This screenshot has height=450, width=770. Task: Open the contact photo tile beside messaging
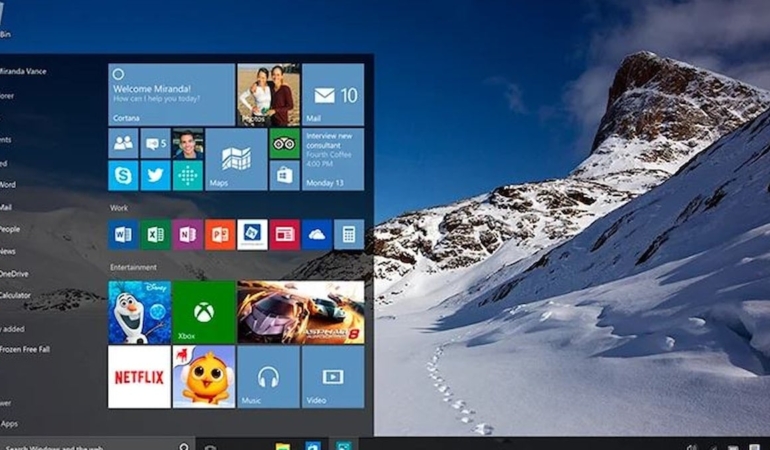pos(188,143)
